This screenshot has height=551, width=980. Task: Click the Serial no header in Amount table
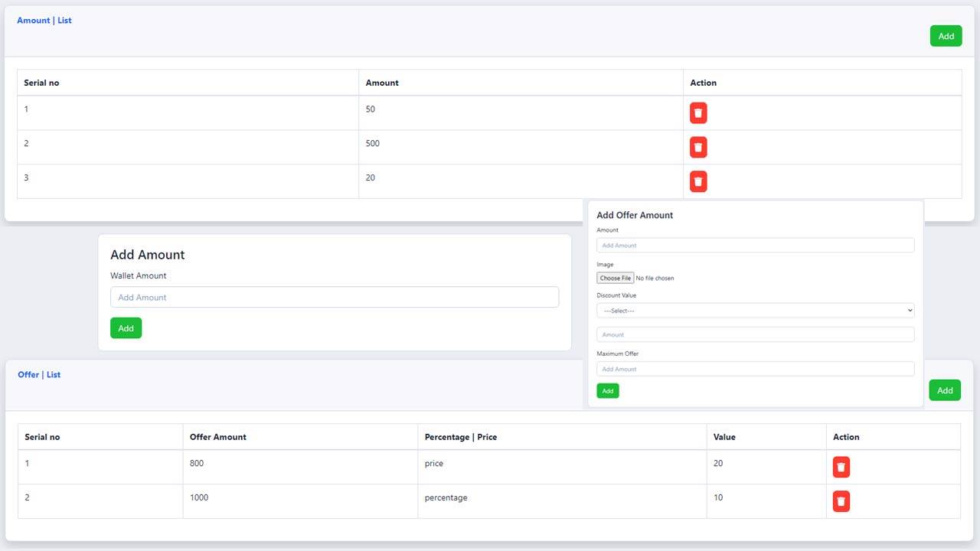click(41, 83)
